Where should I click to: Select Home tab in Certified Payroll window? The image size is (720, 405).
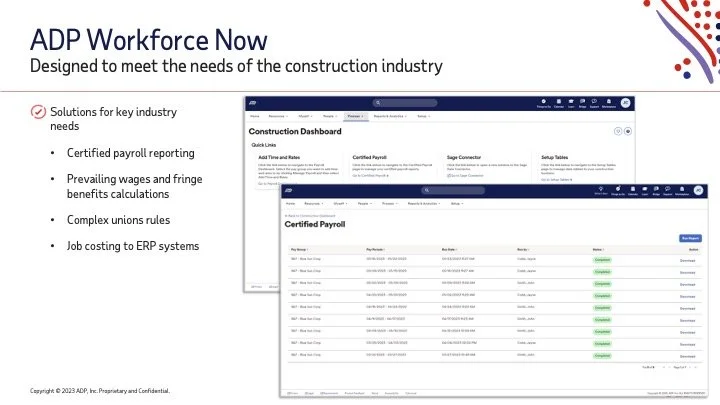point(291,203)
